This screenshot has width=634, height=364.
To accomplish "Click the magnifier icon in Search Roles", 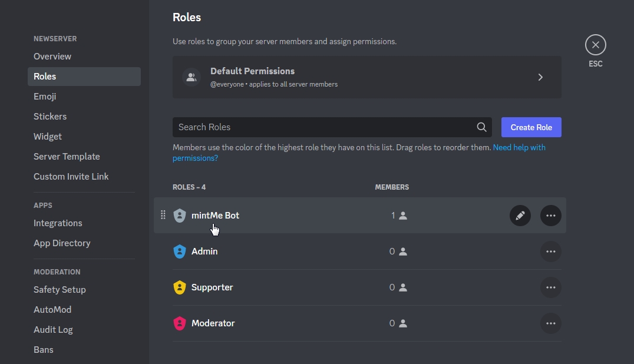I will 482,127.
